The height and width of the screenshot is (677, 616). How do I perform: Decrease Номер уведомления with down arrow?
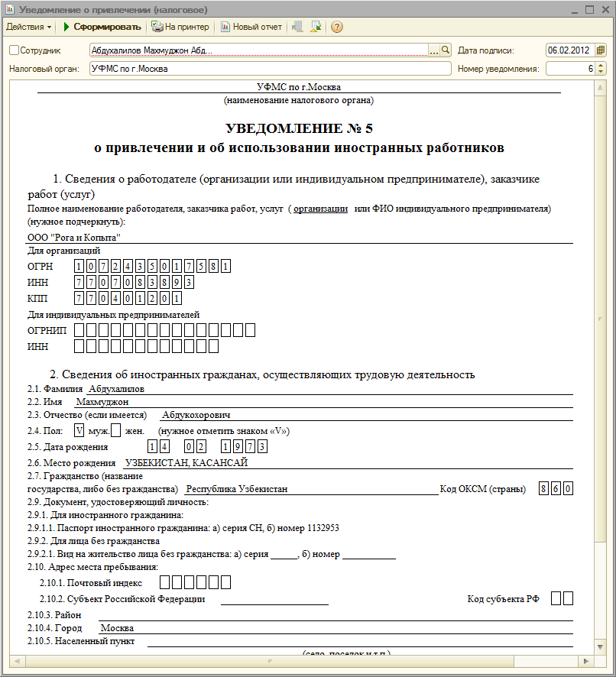point(601,72)
